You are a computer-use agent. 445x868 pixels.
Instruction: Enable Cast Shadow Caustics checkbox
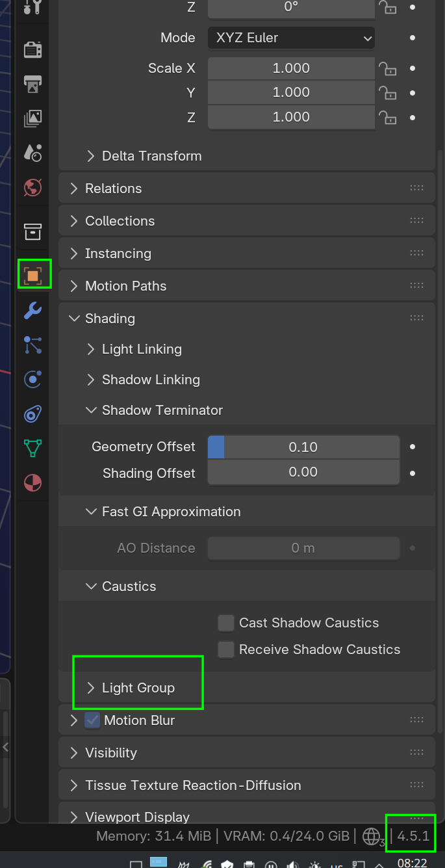click(x=226, y=623)
